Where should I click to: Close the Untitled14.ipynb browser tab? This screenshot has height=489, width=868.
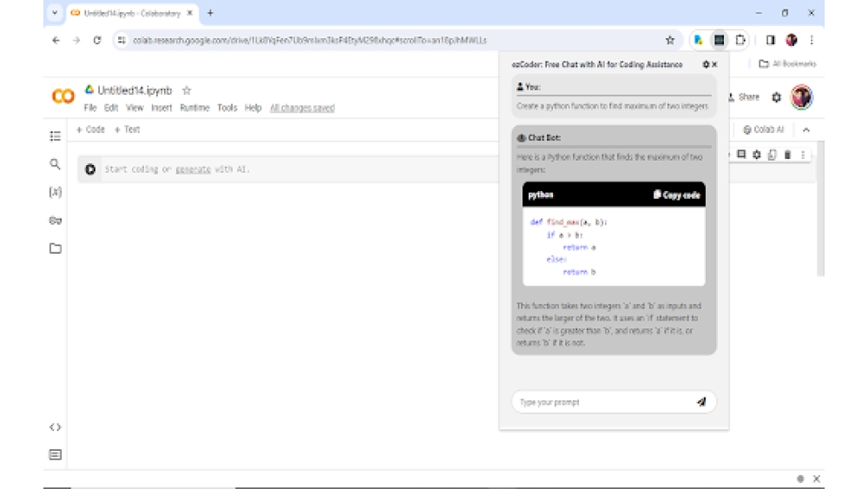189,13
